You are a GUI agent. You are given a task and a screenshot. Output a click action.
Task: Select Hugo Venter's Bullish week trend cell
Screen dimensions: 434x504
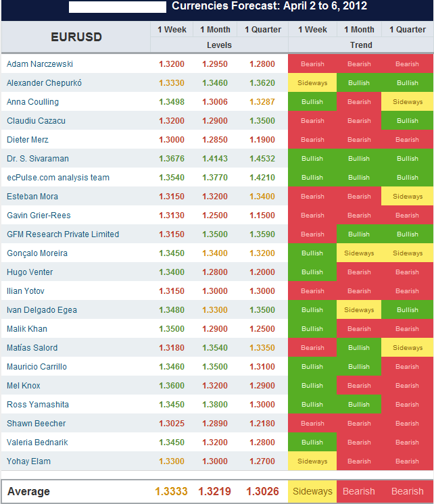(x=312, y=272)
